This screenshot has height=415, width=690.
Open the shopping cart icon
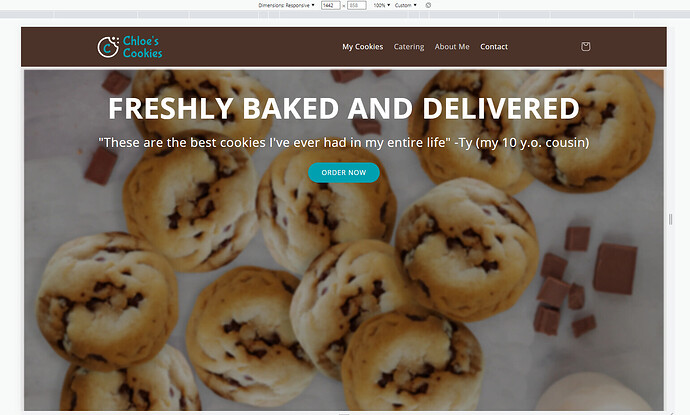585,47
